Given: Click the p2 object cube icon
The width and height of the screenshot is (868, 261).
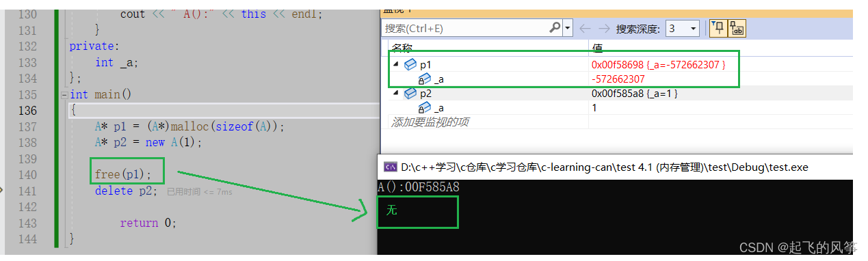Looking at the screenshot, I should pos(410,94).
